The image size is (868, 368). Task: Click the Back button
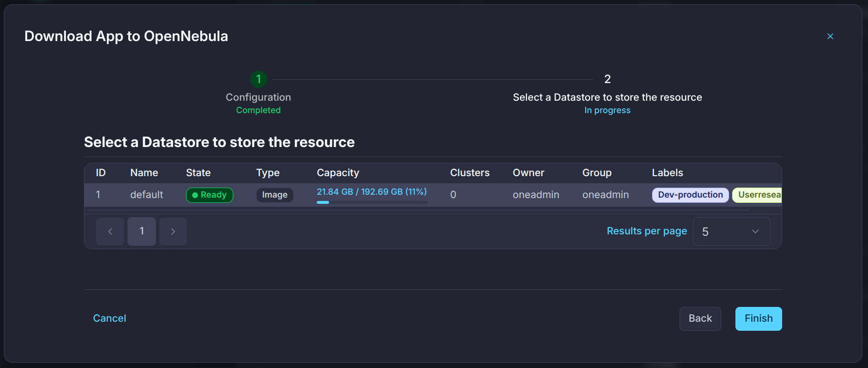(x=700, y=319)
